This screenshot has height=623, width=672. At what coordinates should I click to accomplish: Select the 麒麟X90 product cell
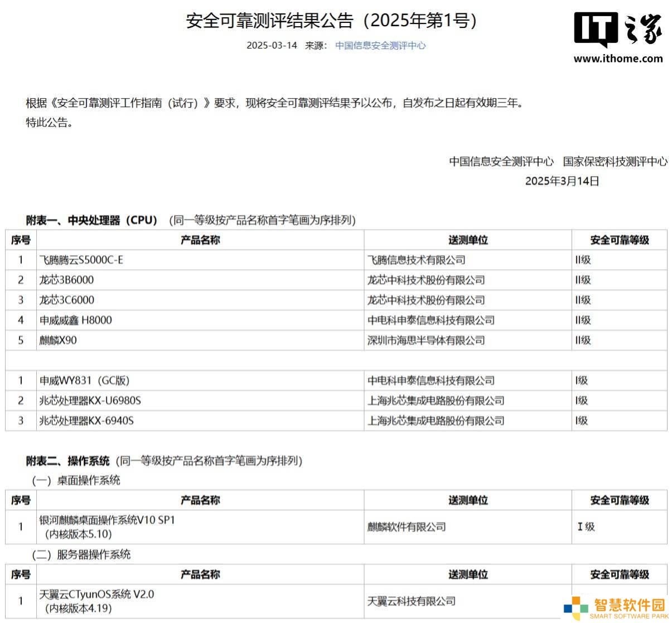tap(200, 340)
